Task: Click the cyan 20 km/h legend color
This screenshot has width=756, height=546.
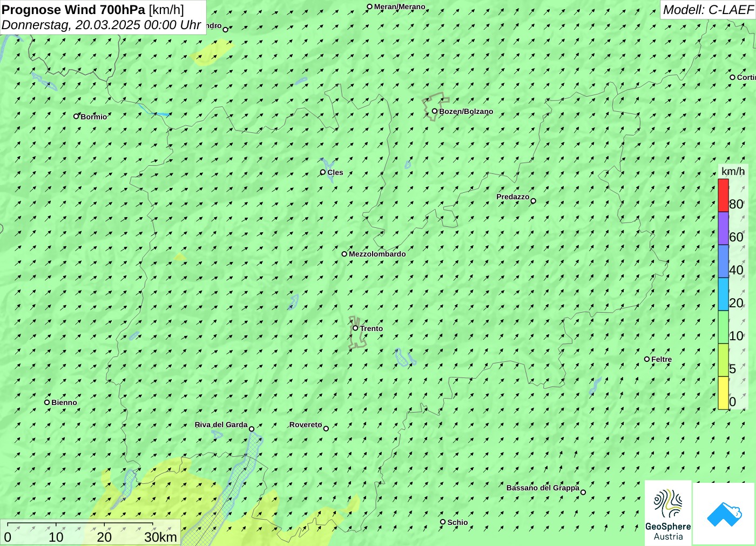Action: point(723,294)
